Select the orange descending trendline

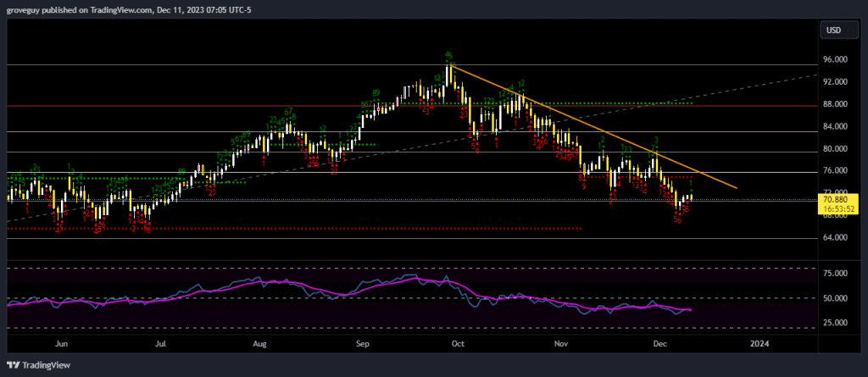tap(593, 125)
